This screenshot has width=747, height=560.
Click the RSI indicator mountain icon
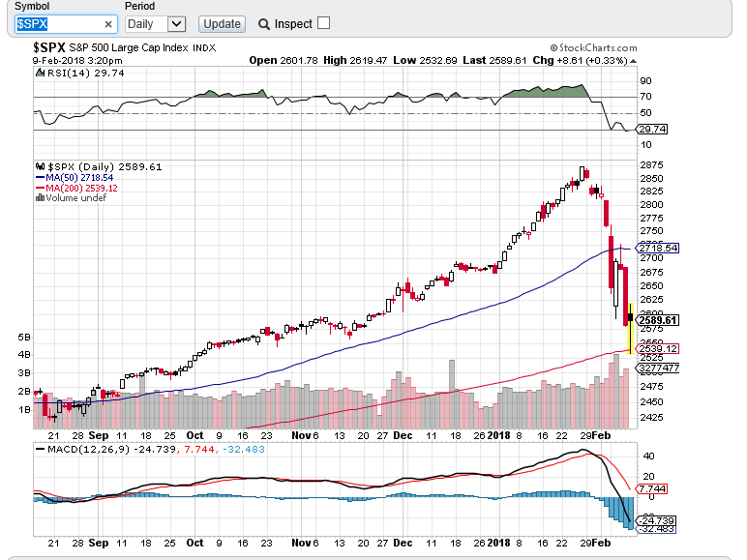41,73
